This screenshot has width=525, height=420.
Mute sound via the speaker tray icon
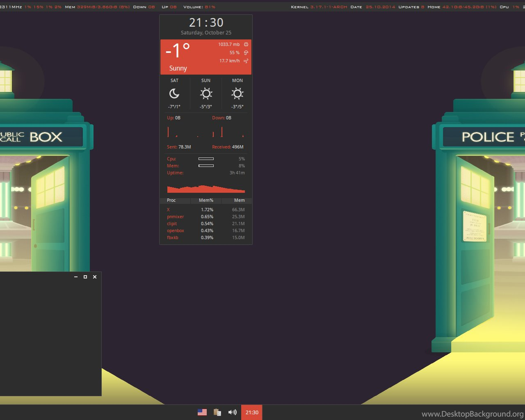(233, 412)
